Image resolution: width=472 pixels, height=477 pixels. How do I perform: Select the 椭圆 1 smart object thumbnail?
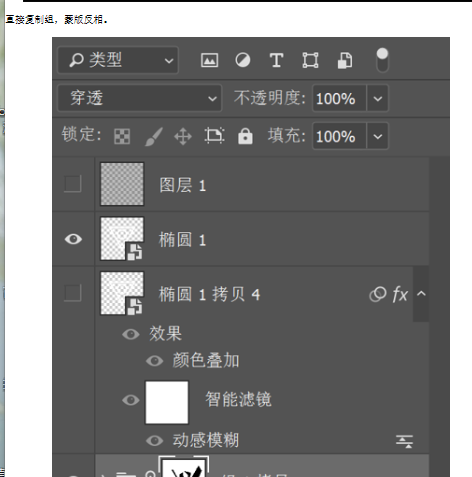tap(122, 239)
